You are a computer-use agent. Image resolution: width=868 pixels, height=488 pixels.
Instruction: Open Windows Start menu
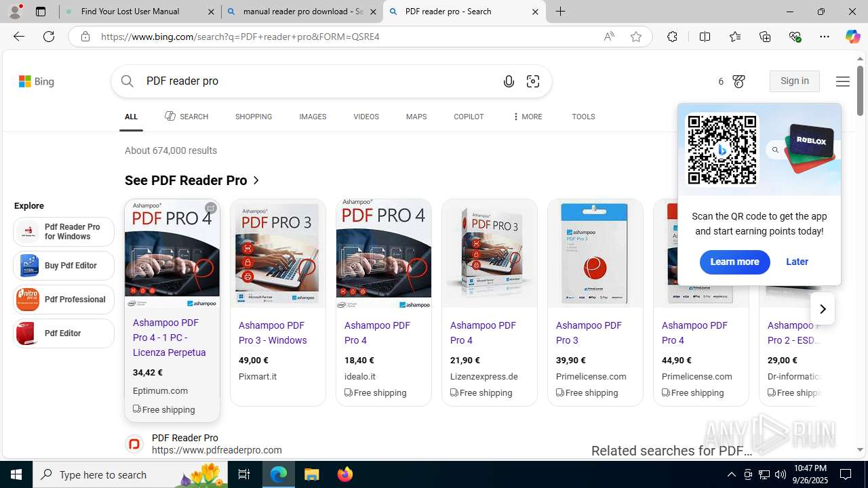point(16,474)
